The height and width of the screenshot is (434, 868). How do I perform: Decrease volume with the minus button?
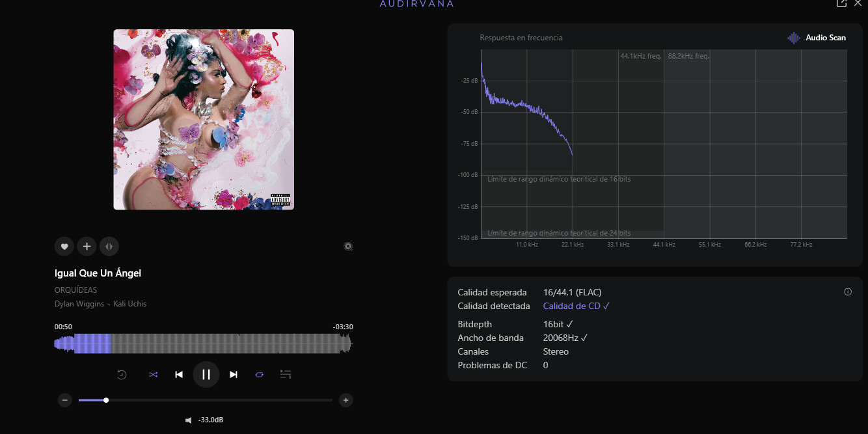[x=65, y=400]
